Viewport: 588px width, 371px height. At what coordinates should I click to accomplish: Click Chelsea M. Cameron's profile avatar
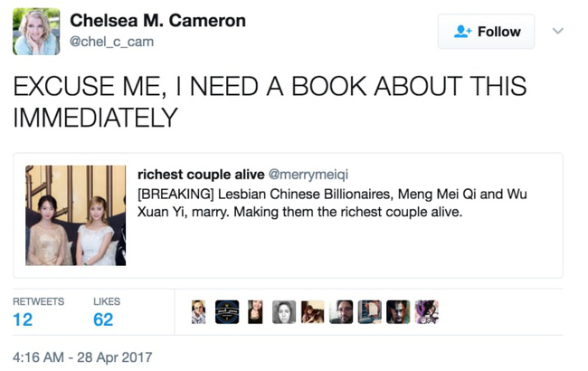pos(36,31)
